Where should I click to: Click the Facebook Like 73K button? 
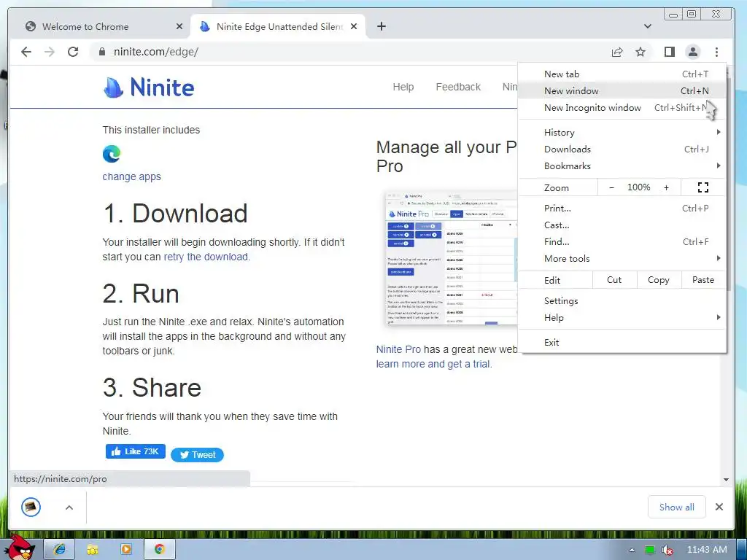(x=135, y=451)
